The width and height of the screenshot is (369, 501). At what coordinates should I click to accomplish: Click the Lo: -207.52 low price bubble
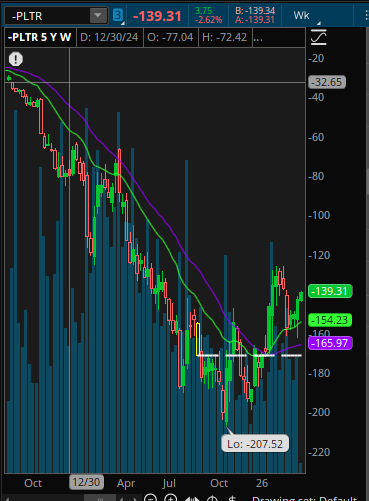[255, 444]
